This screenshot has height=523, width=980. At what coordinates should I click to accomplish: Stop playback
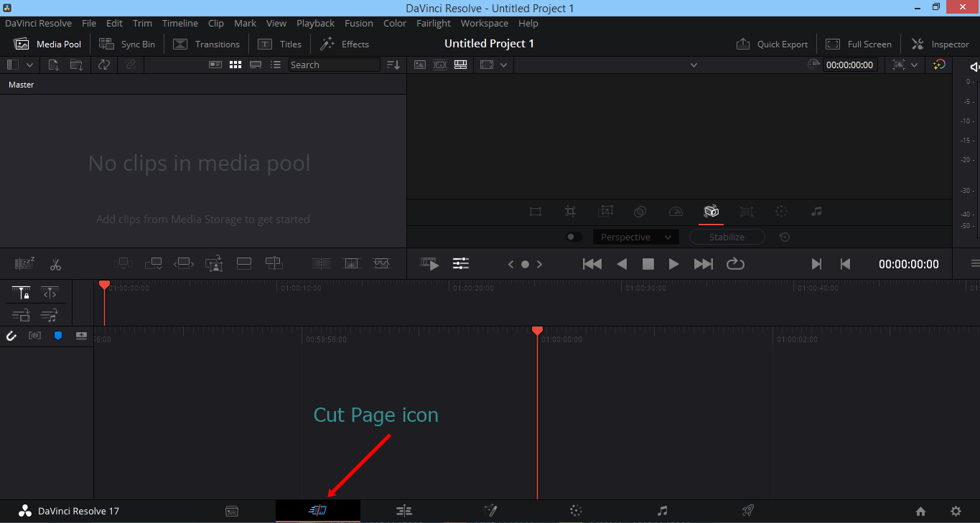pyautogui.click(x=648, y=264)
